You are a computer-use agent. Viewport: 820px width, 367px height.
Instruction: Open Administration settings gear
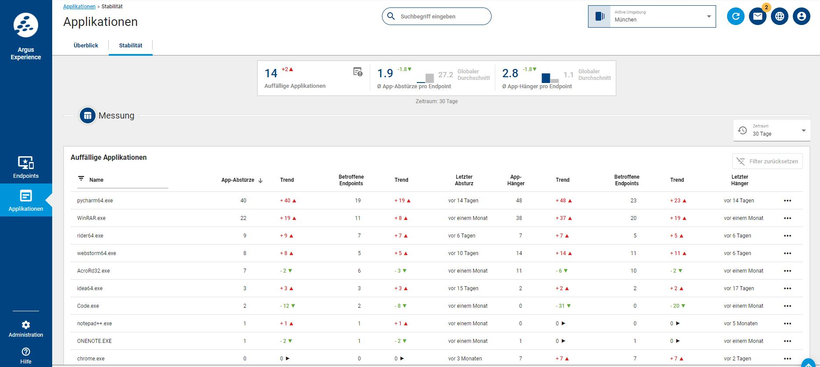[26, 325]
